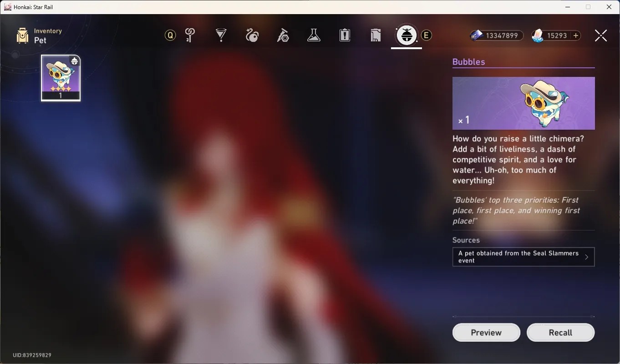Click the Bubbles title heading
Viewport: 620px width, 364px height.
(468, 62)
